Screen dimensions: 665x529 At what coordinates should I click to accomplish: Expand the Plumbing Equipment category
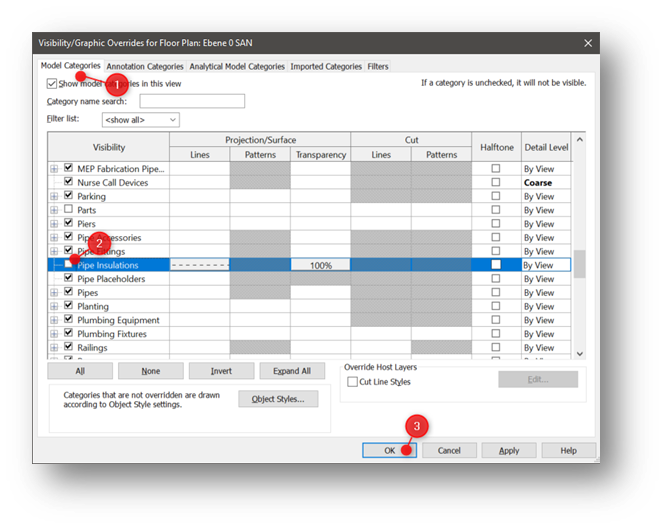[54, 320]
